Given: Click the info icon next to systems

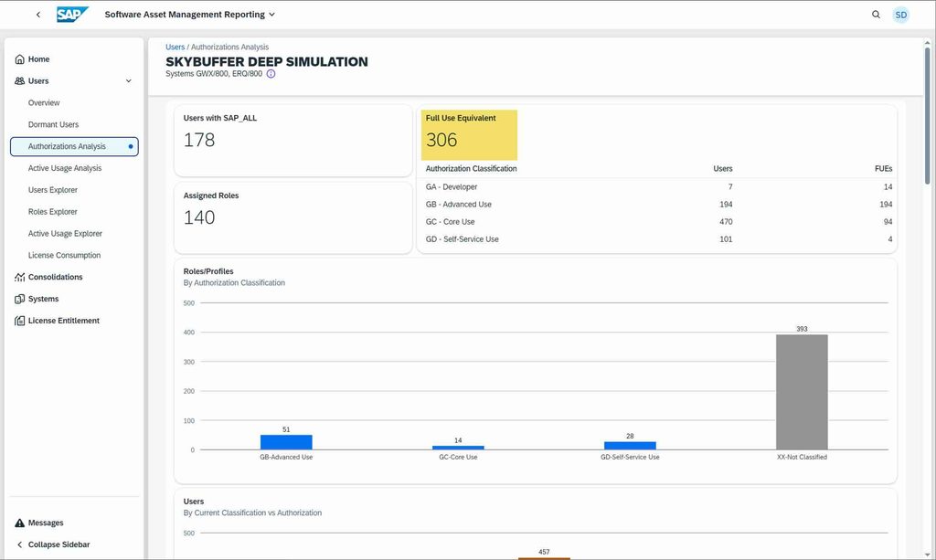Looking at the screenshot, I should 271,74.
